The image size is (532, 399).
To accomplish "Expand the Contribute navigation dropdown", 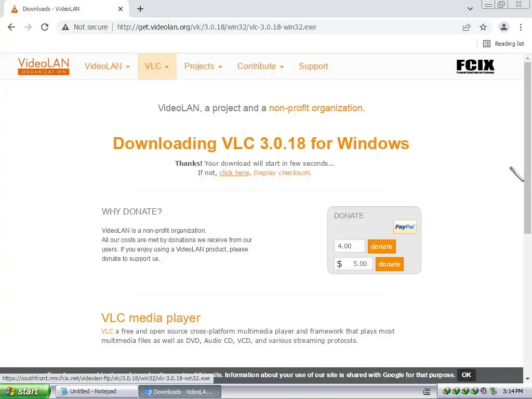I will 260,66.
